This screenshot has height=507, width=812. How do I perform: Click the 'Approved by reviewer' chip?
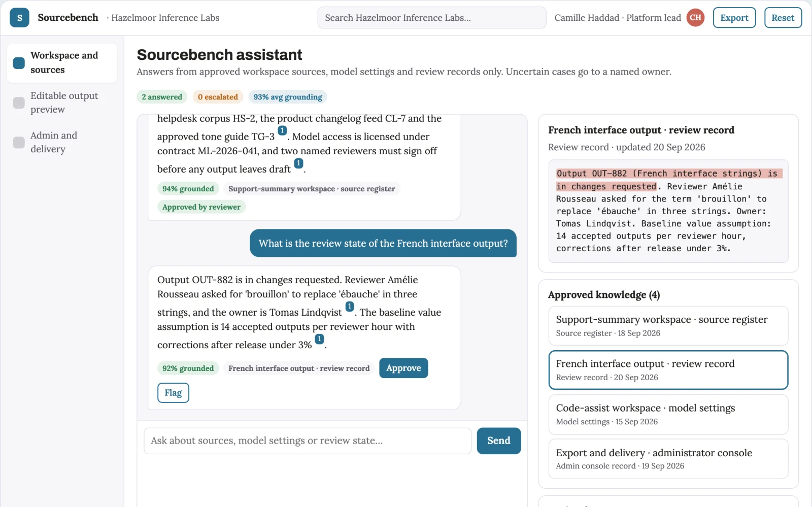coord(201,207)
